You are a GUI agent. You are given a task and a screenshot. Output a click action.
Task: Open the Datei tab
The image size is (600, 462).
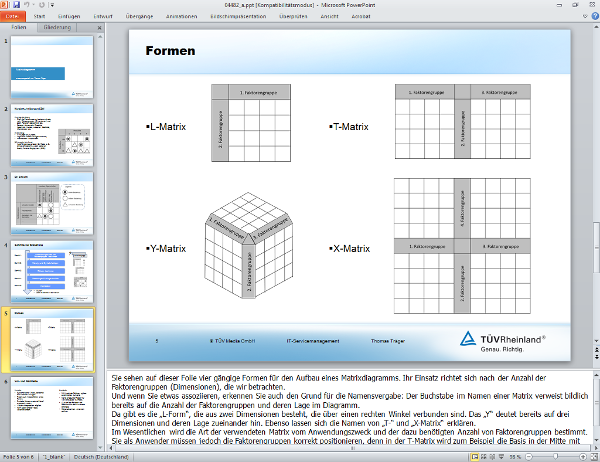click(x=13, y=17)
